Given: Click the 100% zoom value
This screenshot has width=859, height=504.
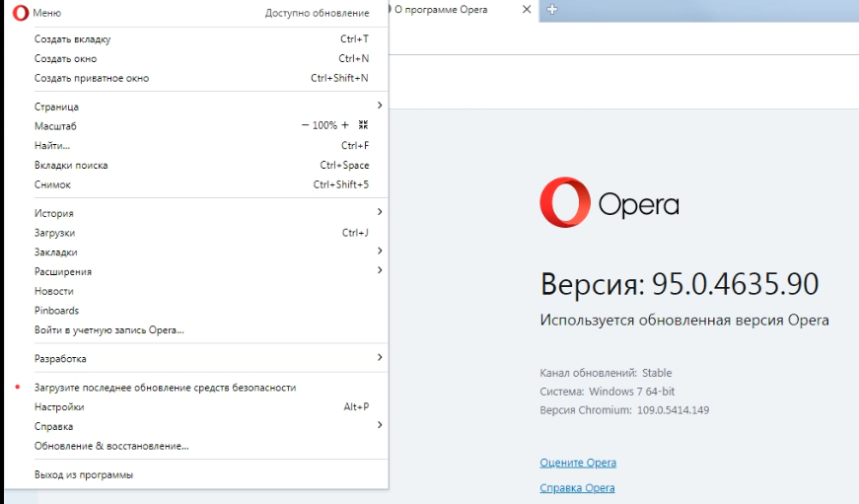Looking at the screenshot, I should 324,125.
